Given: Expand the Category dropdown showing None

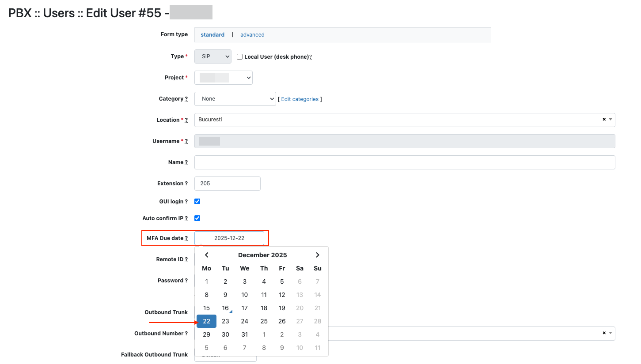Looking at the screenshot, I should pyautogui.click(x=235, y=99).
